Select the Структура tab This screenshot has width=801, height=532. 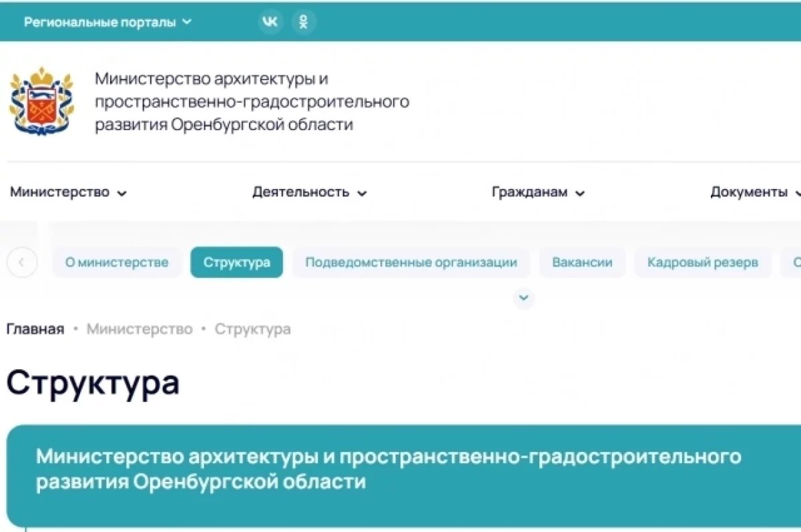tap(236, 262)
